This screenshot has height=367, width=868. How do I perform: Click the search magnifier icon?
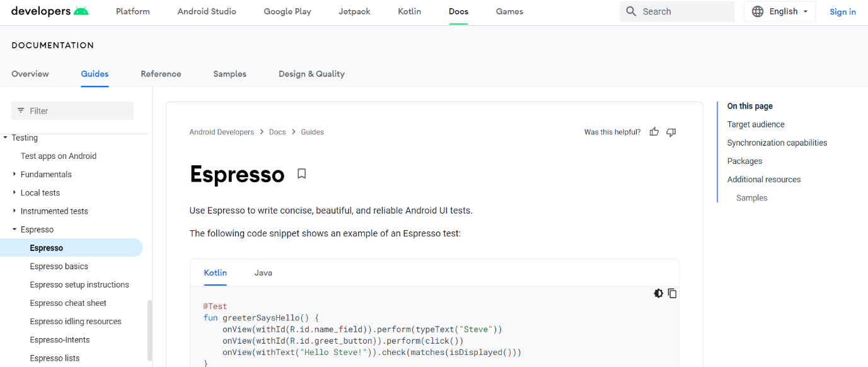point(631,11)
